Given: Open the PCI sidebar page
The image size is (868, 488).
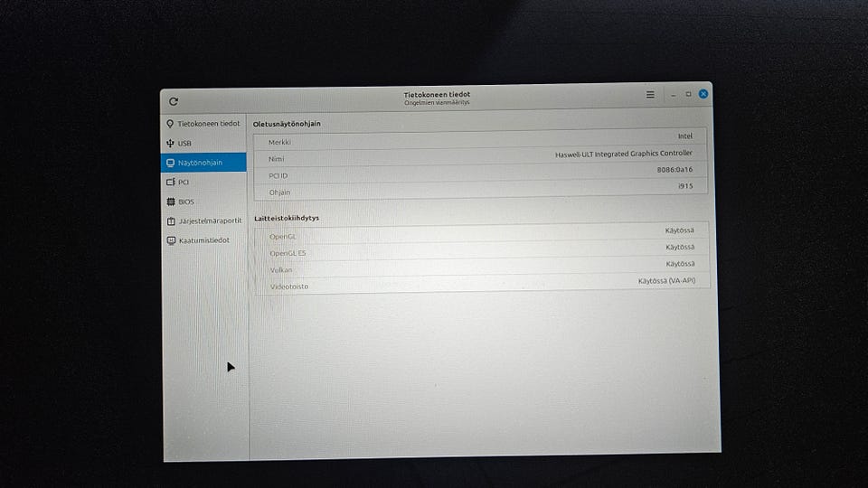Looking at the screenshot, I should tap(203, 182).
